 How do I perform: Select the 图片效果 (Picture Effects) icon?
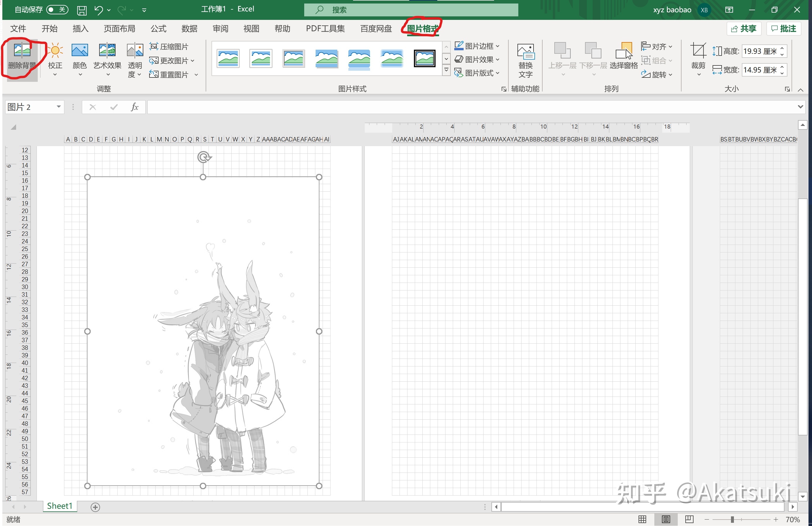[476, 58]
